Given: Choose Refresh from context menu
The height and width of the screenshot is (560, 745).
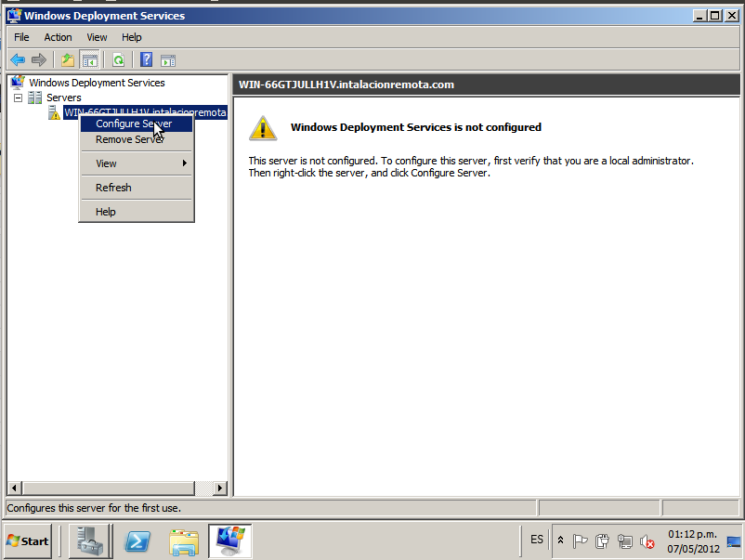Looking at the screenshot, I should click(137, 188).
